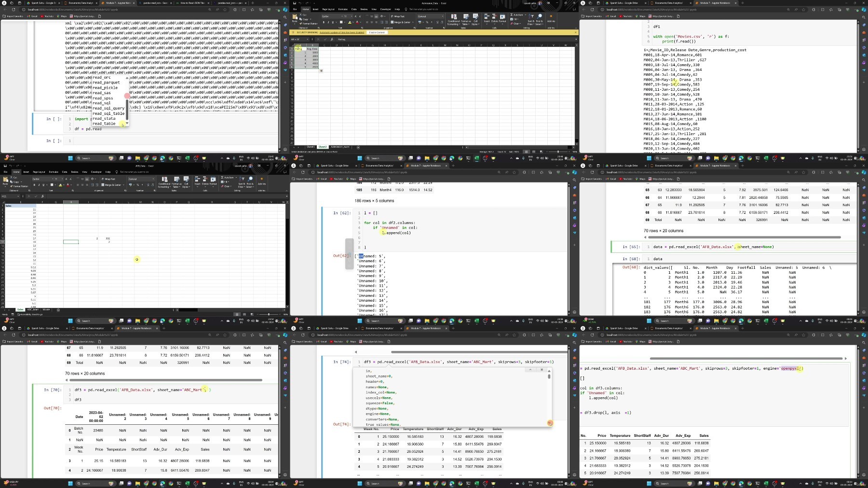
Task: Switch to Sheet2 in Admission_Data workbook
Action: point(322,147)
